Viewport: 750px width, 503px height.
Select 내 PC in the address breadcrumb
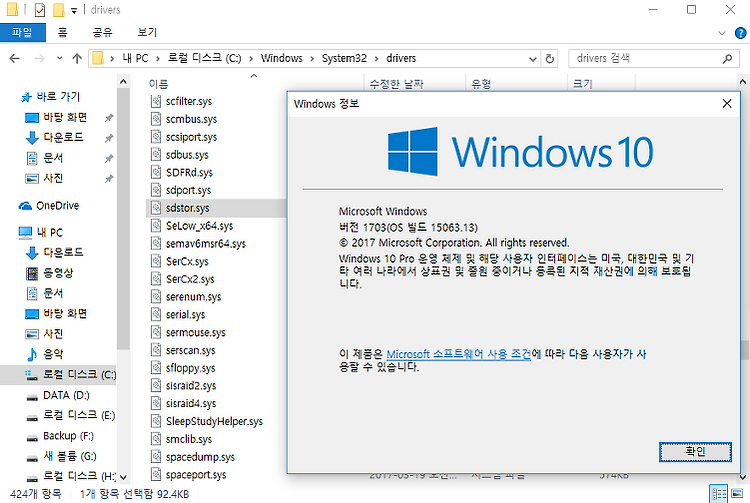click(x=135, y=58)
